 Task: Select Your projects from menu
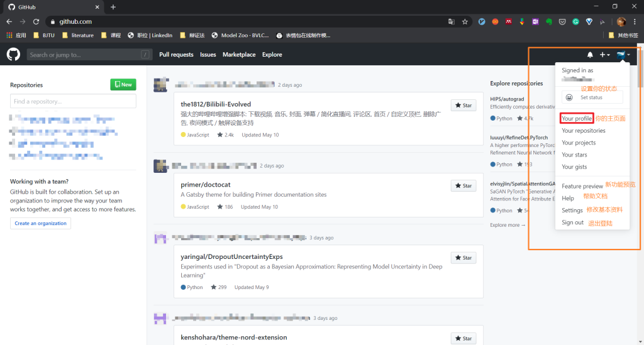coord(579,143)
